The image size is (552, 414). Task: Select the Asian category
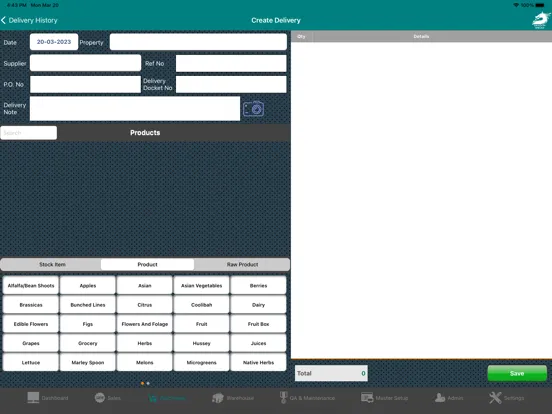[x=145, y=286]
